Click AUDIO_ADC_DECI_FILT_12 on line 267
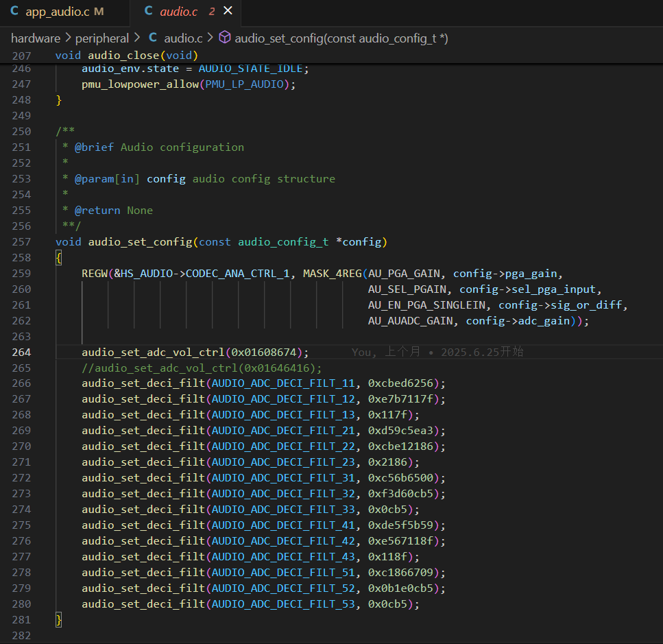The height and width of the screenshot is (644, 663). (x=283, y=398)
